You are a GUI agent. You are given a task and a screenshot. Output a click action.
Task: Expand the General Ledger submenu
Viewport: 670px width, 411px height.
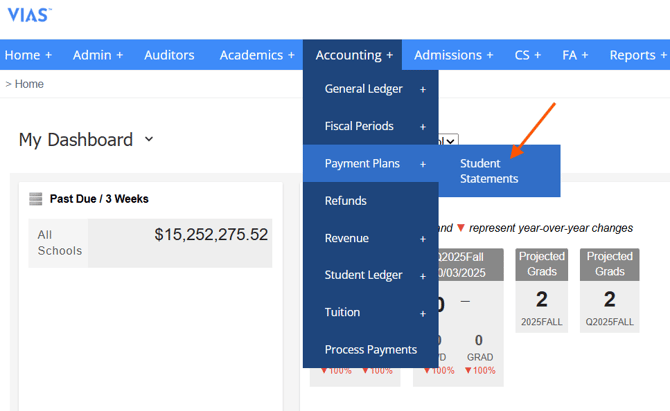coord(370,89)
